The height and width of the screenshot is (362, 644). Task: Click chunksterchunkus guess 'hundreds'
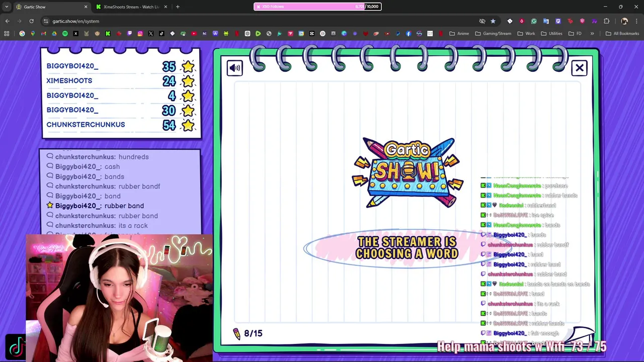[x=98, y=157]
